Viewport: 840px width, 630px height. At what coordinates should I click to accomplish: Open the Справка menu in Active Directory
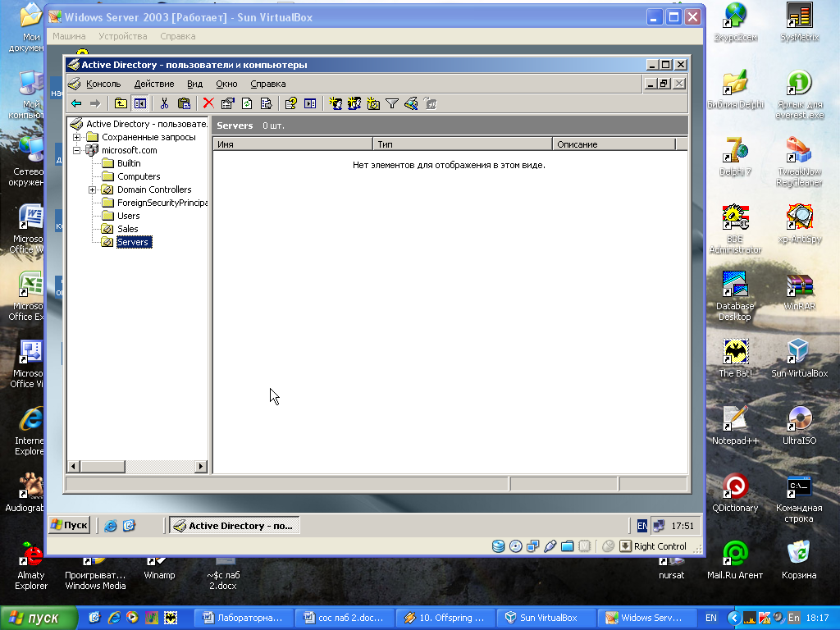268,84
